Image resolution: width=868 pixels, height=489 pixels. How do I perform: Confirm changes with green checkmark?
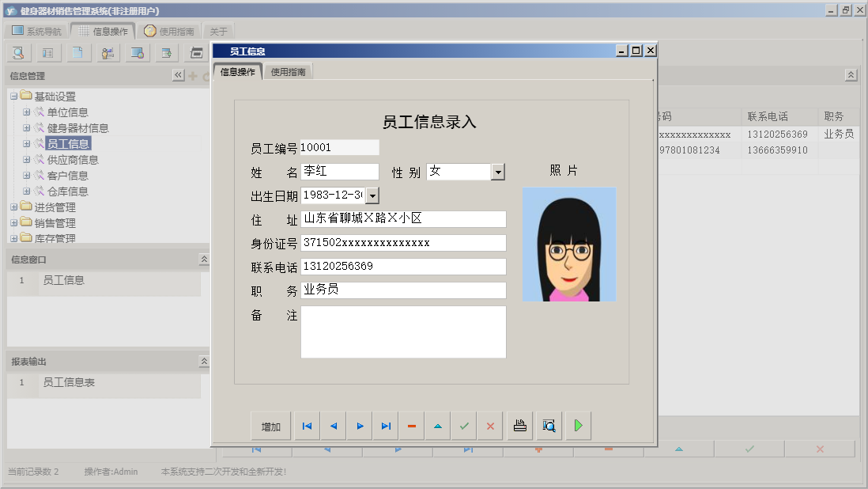point(464,426)
